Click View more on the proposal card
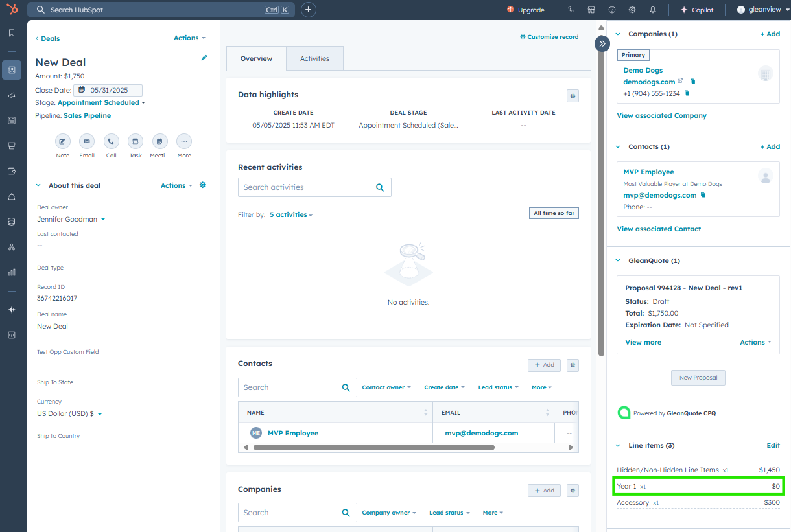The width and height of the screenshot is (791, 532). coord(643,342)
